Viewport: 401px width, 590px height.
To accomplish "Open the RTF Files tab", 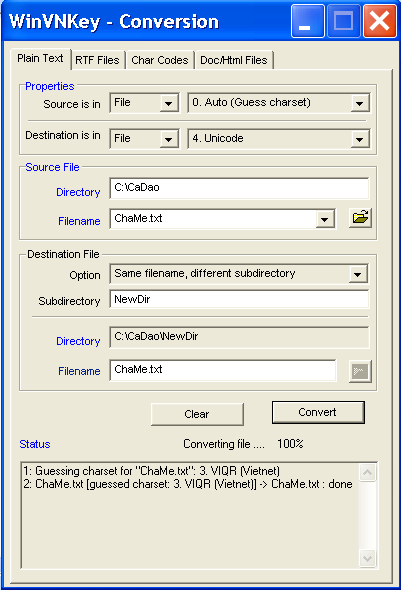I will (x=97, y=60).
